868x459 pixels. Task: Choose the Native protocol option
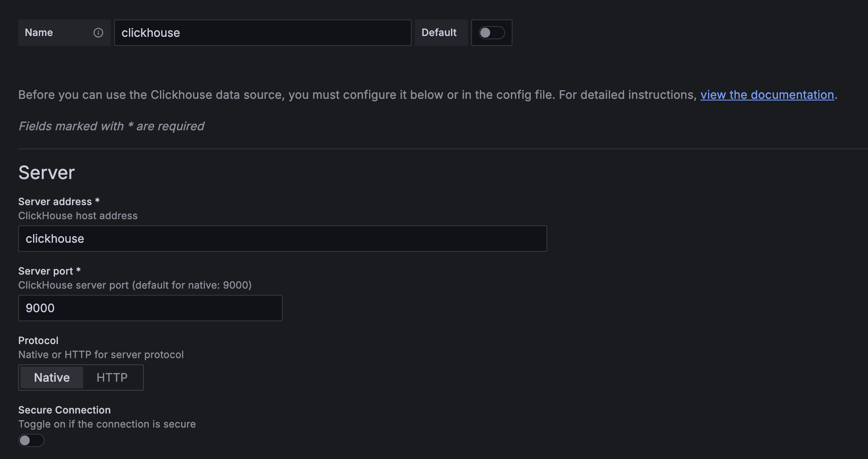52,378
